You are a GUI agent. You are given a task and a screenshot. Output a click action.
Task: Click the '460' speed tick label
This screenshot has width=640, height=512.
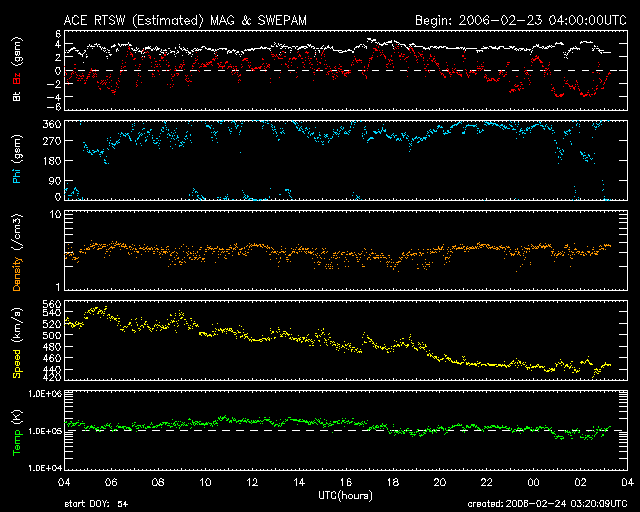[x=52, y=358]
